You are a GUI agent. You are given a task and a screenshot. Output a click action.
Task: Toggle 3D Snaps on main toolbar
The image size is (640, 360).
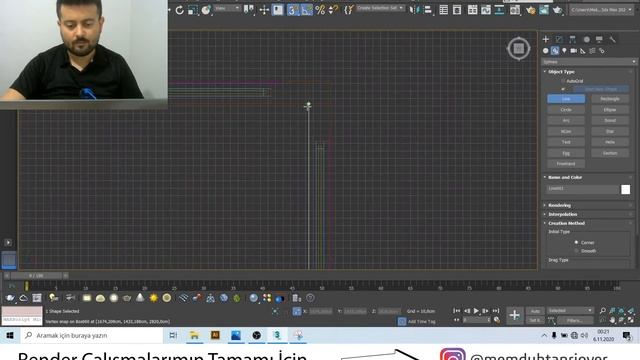[292, 10]
